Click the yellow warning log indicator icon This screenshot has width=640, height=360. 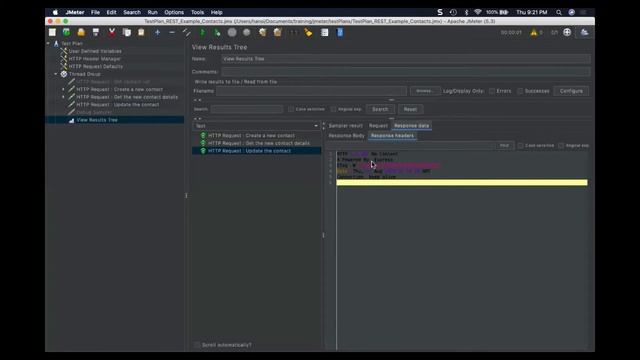click(534, 32)
